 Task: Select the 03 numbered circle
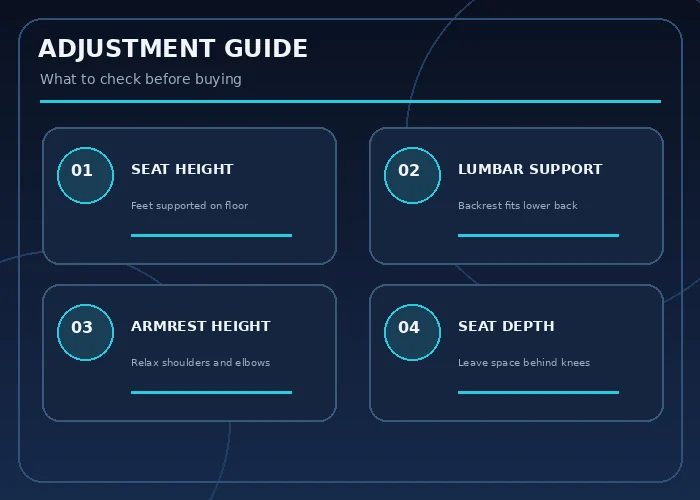(x=85, y=332)
